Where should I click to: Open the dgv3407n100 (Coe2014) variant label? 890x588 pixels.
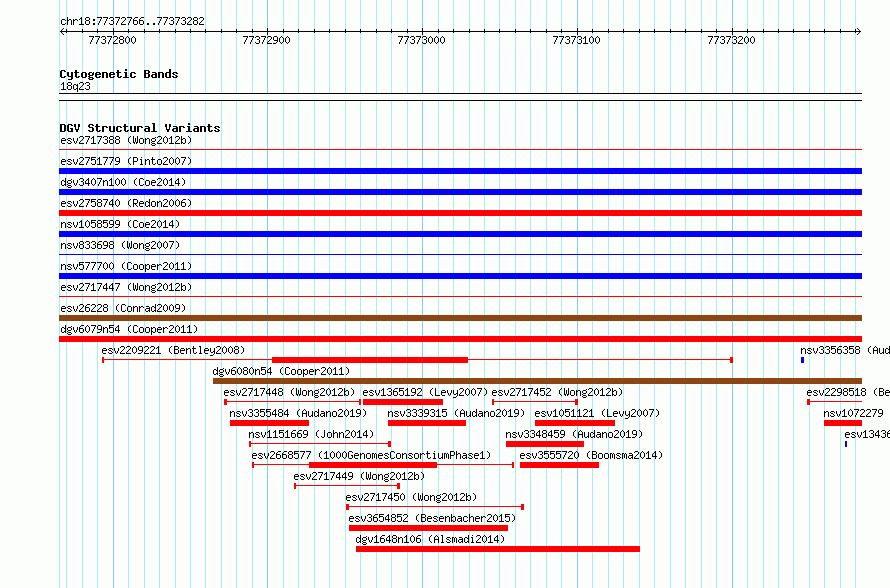coord(123,182)
